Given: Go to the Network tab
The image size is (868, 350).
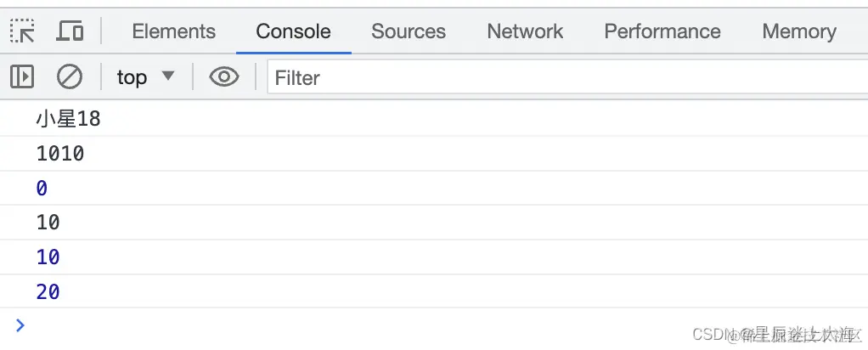Looking at the screenshot, I should tap(525, 31).
